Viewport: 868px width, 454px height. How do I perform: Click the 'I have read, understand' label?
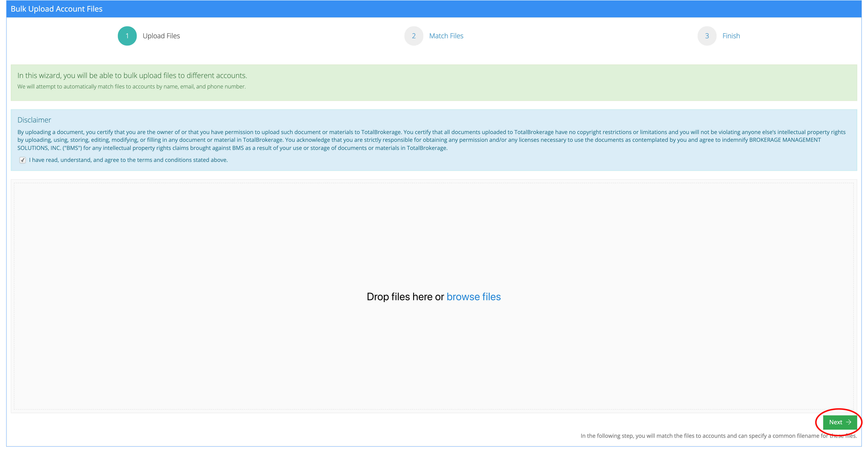coord(128,160)
